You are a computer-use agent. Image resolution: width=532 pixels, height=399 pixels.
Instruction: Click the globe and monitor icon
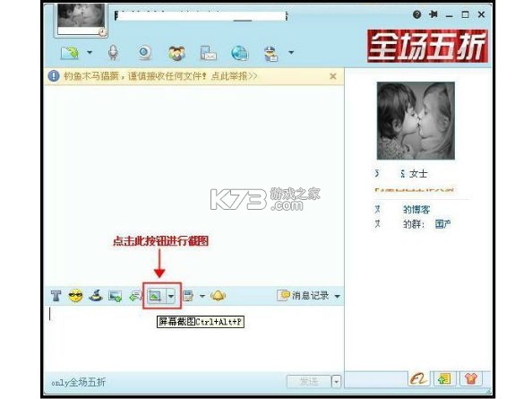click(240, 53)
